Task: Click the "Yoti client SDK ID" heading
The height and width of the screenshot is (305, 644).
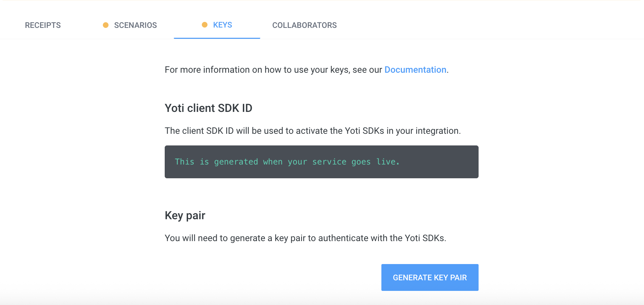Action: coord(209,108)
